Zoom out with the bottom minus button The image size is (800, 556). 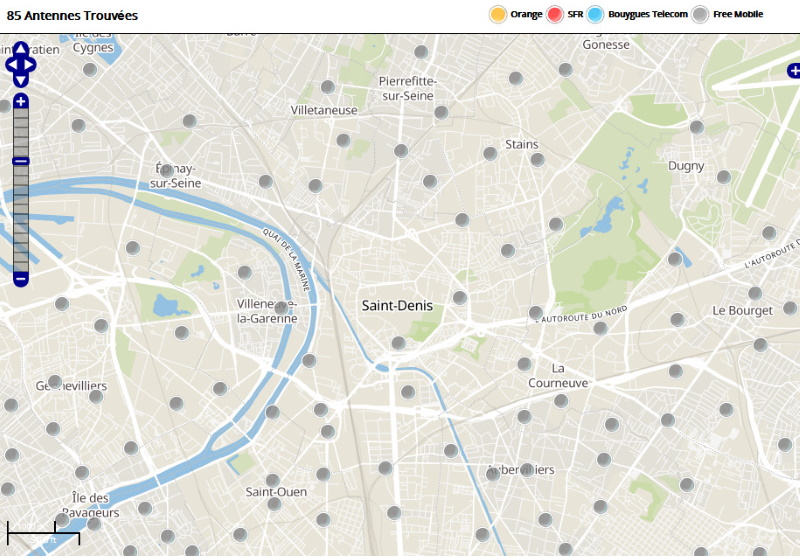click(20, 279)
